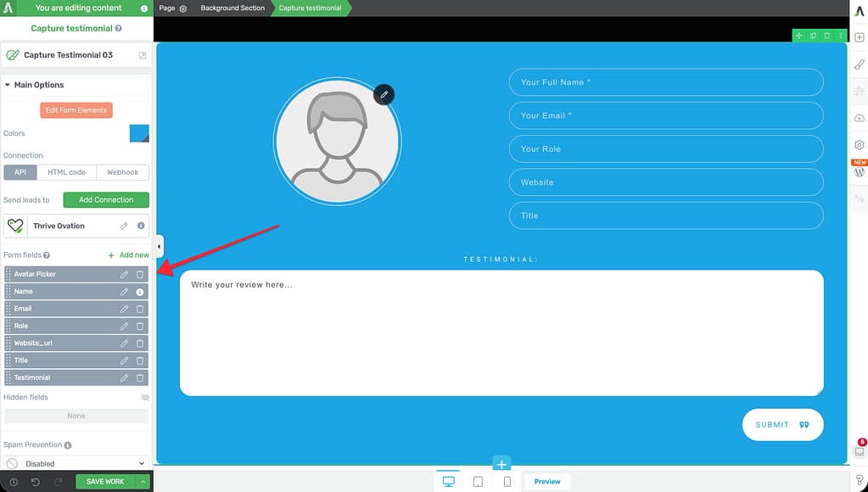Switch to mobile preview mode
868x492 pixels.
pyautogui.click(x=507, y=481)
